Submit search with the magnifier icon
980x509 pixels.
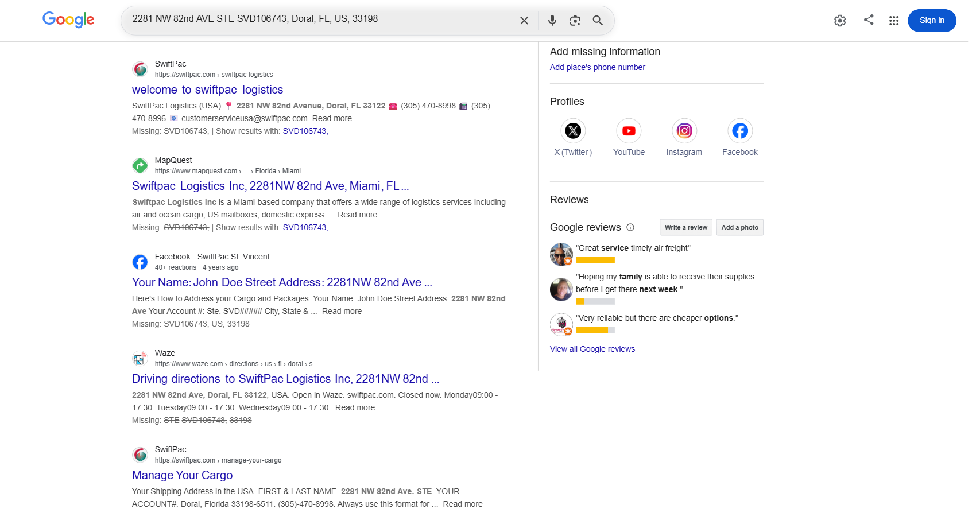598,21
